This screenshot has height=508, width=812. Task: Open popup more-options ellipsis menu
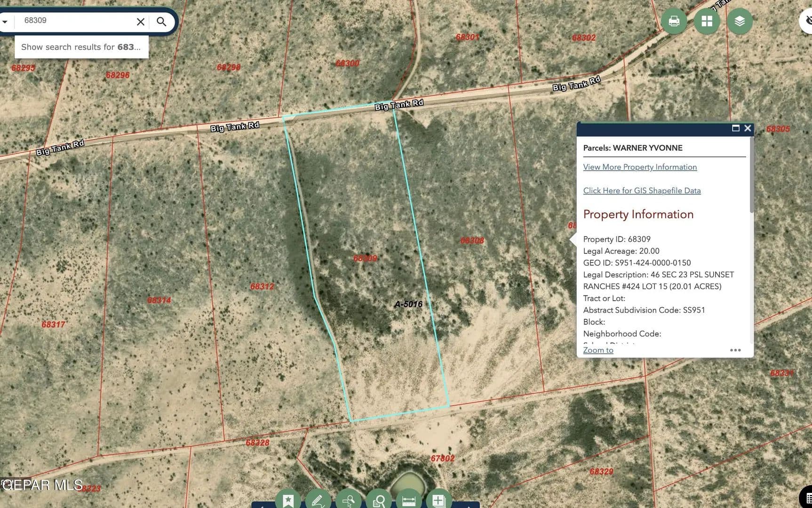735,350
